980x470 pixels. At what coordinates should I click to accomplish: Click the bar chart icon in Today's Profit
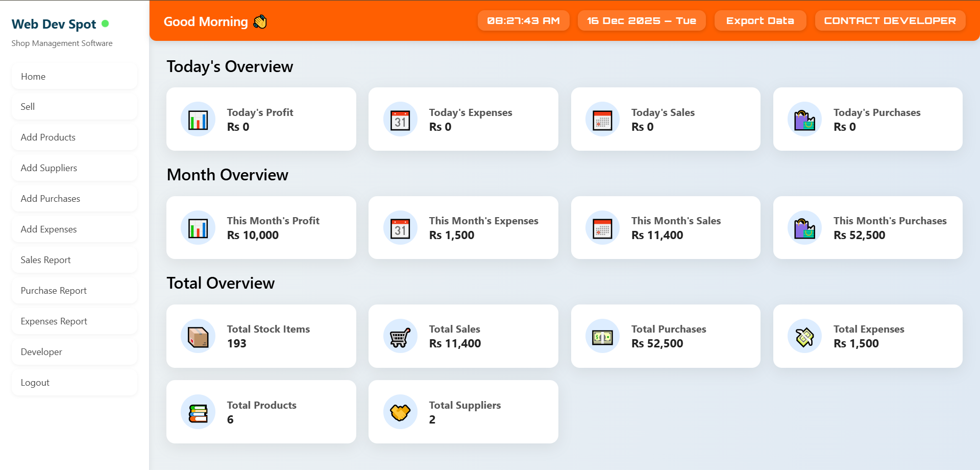(x=198, y=120)
